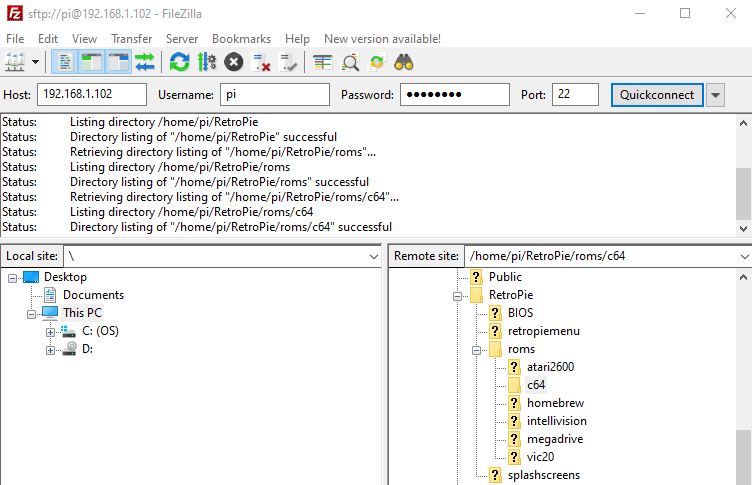Open the View menu

84,39
